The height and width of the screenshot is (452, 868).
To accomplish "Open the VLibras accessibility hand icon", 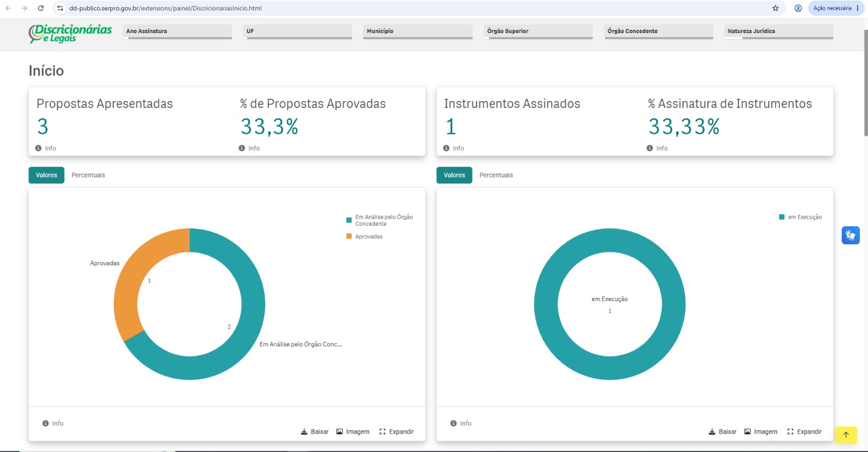I will pos(851,235).
